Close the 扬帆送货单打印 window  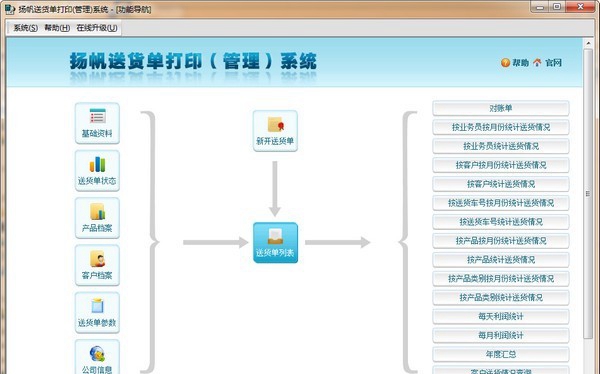(x=580, y=7)
